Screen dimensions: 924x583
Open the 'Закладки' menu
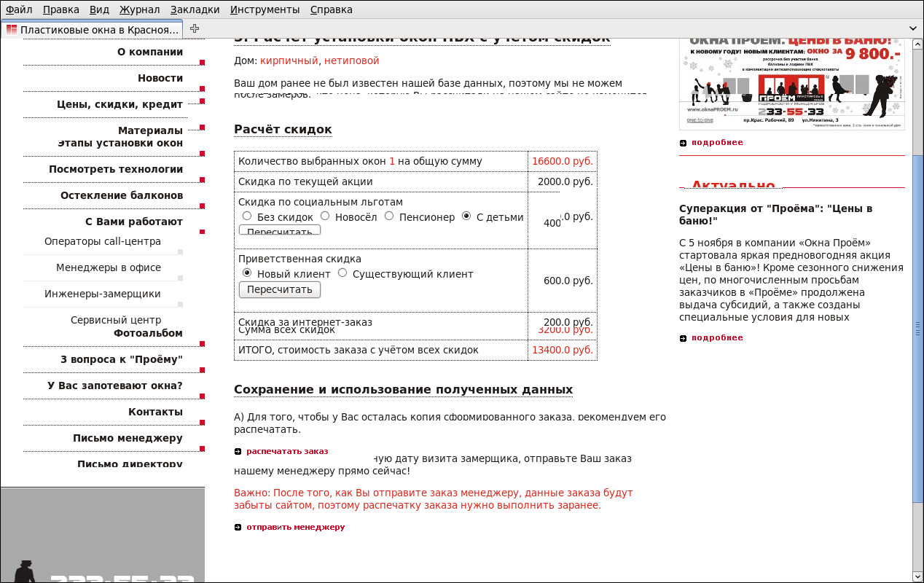pos(195,9)
